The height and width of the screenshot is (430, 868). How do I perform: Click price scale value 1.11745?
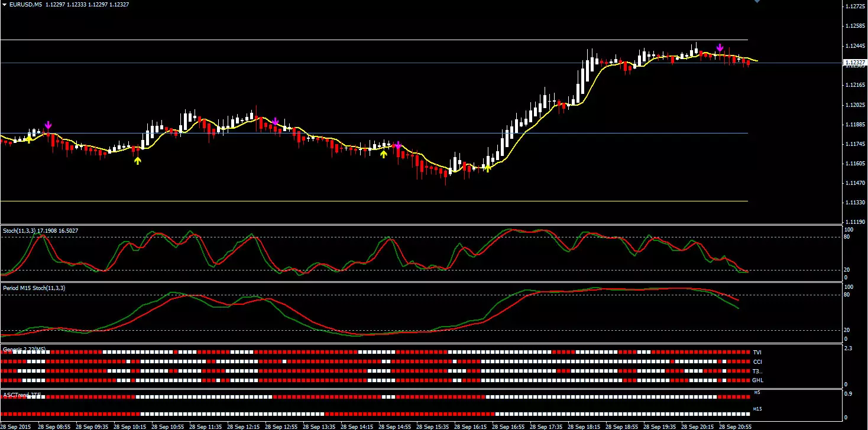tap(856, 144)
